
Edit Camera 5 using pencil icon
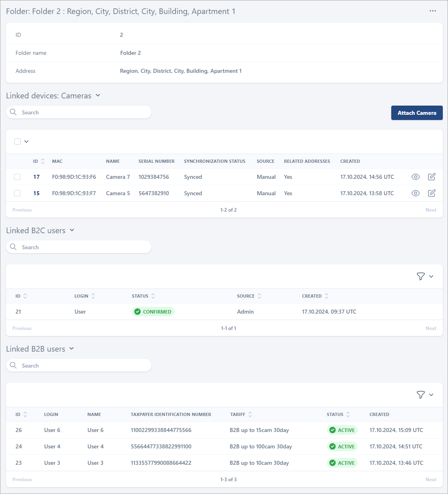point(432,193)
